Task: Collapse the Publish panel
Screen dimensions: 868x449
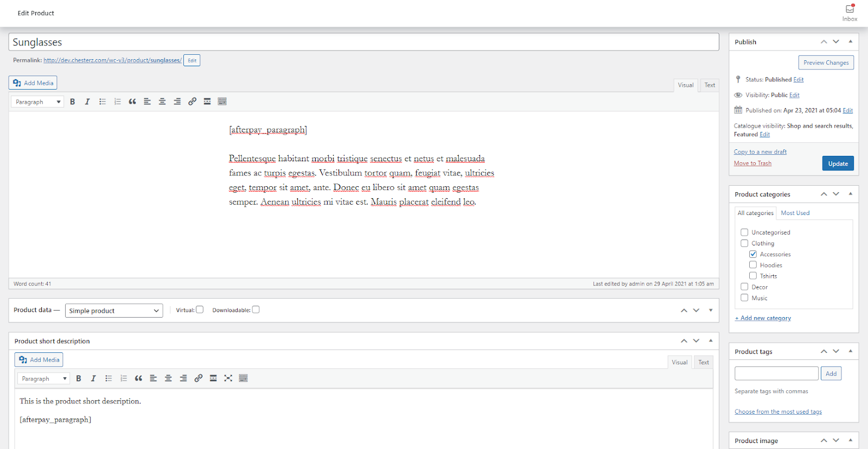Action: [x=850, y=42]
